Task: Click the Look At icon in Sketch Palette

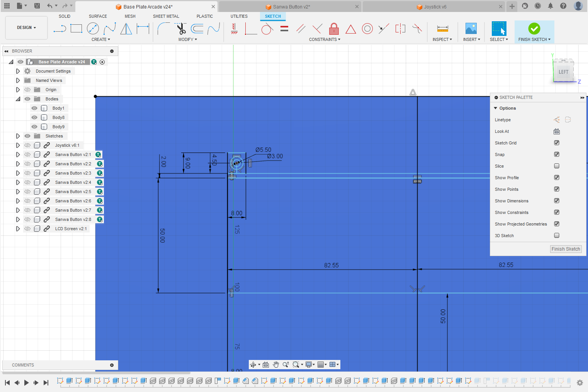Action: coord(556,131)
